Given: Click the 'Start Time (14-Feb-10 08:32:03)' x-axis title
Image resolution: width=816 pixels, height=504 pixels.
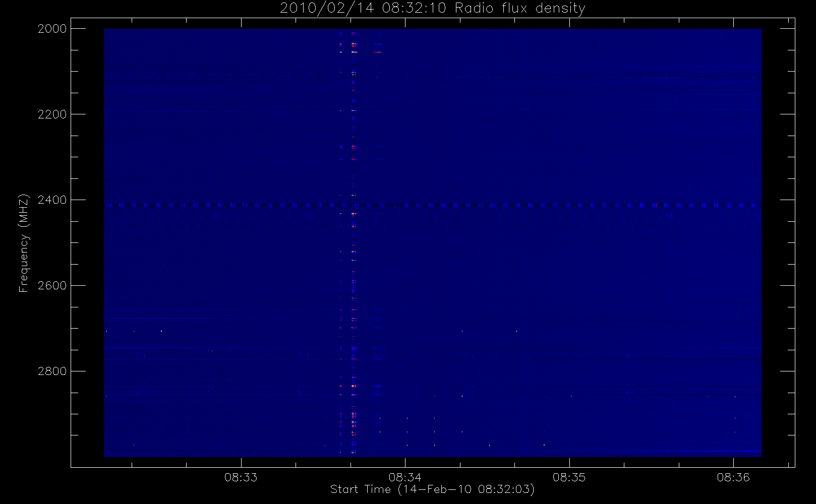Looking at the screenshot, I should click(432, 489).
